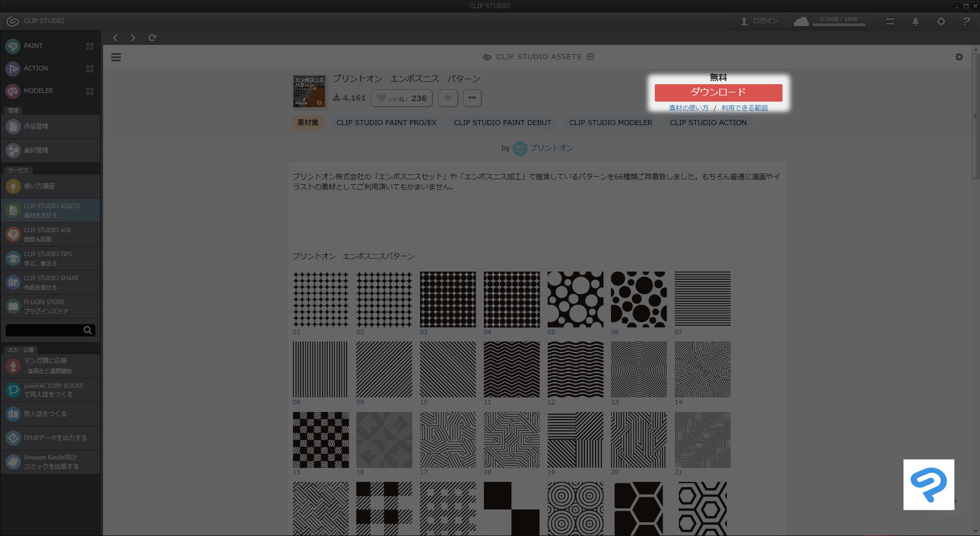Open the more options ellipsis button
The image size is (980, 536).
[472, 98]
